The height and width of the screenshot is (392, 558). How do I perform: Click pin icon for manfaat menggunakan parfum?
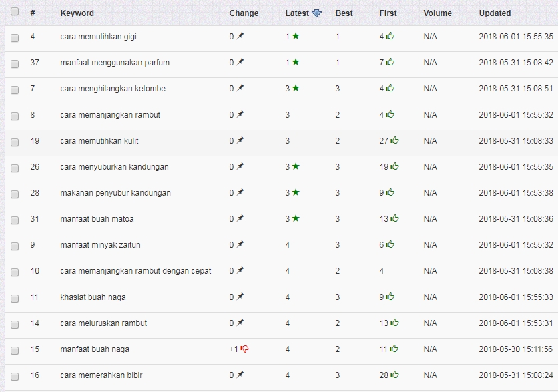[240, 62]
